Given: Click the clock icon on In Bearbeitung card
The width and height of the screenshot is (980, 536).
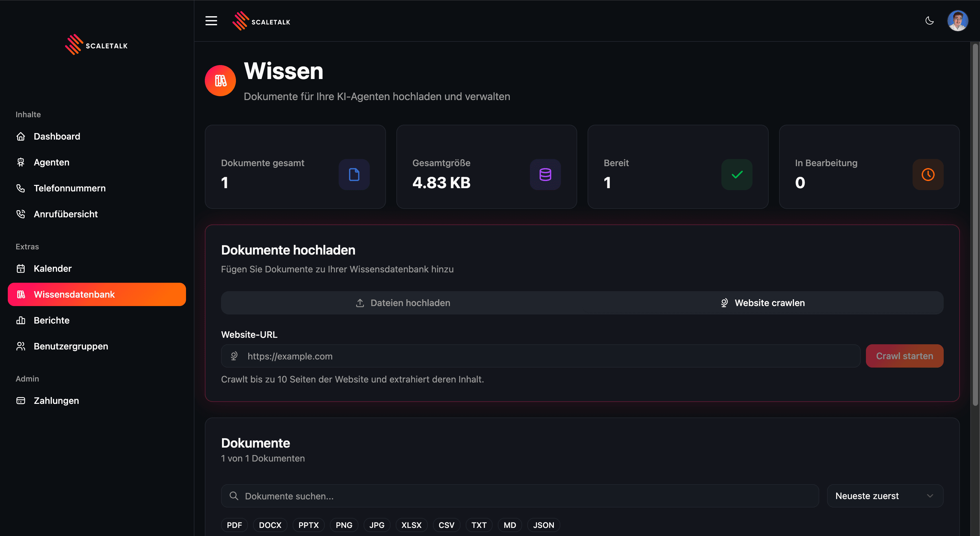Looking at the screenshot, I should tap(927, 175).
